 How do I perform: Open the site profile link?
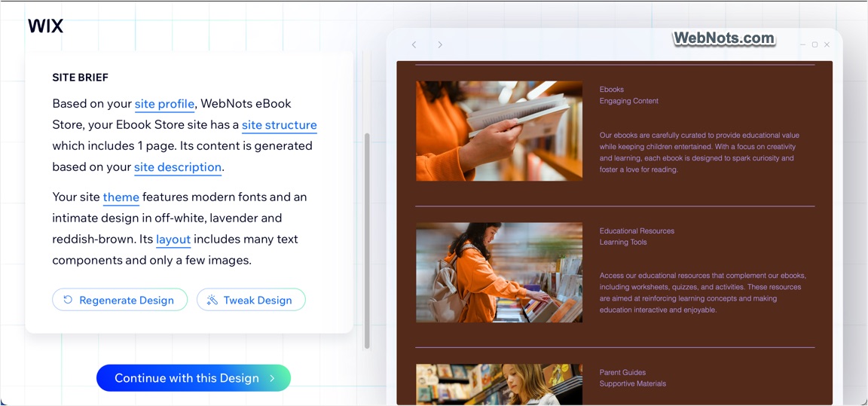coord(164,104)
